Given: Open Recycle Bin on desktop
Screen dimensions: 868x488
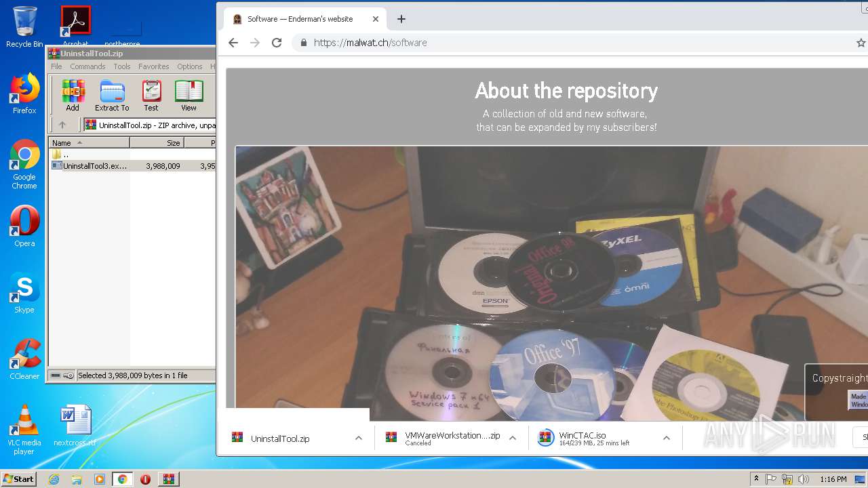Looking at the screenshot, I should click(x=24, y=27).
